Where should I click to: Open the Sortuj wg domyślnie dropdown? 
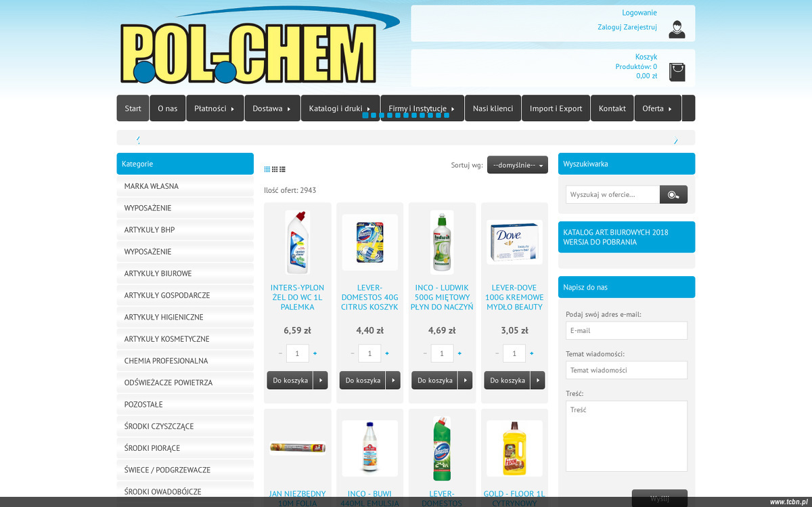click(x=518, y=165)
